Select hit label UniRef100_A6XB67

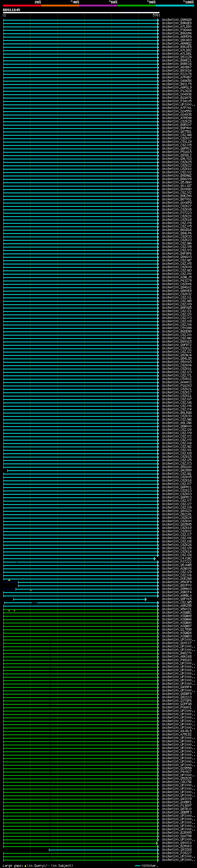177,67
